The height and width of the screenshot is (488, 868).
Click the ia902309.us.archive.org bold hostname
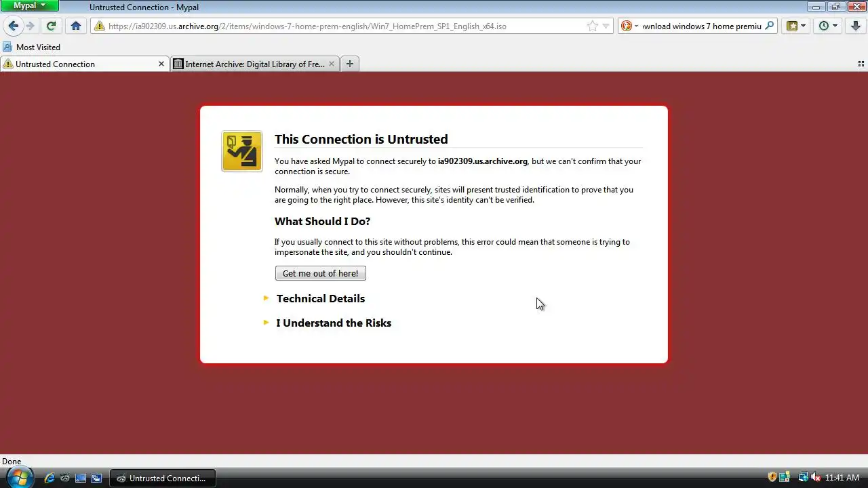pyautogui.click(x=483, y=161)
